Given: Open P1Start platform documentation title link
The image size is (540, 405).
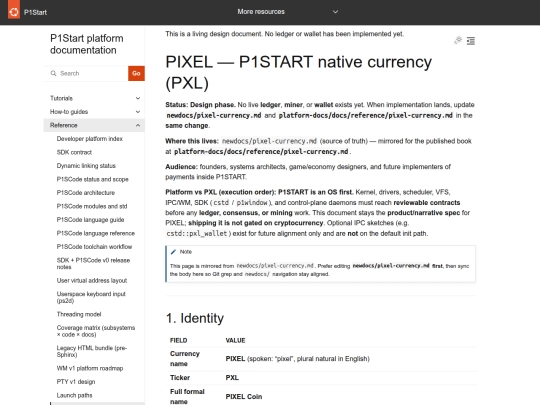Looking at the screenshot, I should pyautogui.click(x=86, y=44).
